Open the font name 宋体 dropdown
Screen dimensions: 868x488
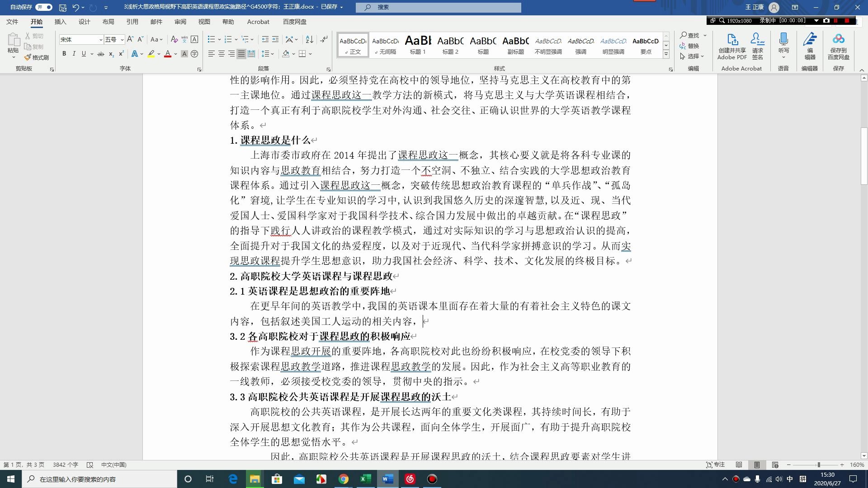(x=101, y=40)
